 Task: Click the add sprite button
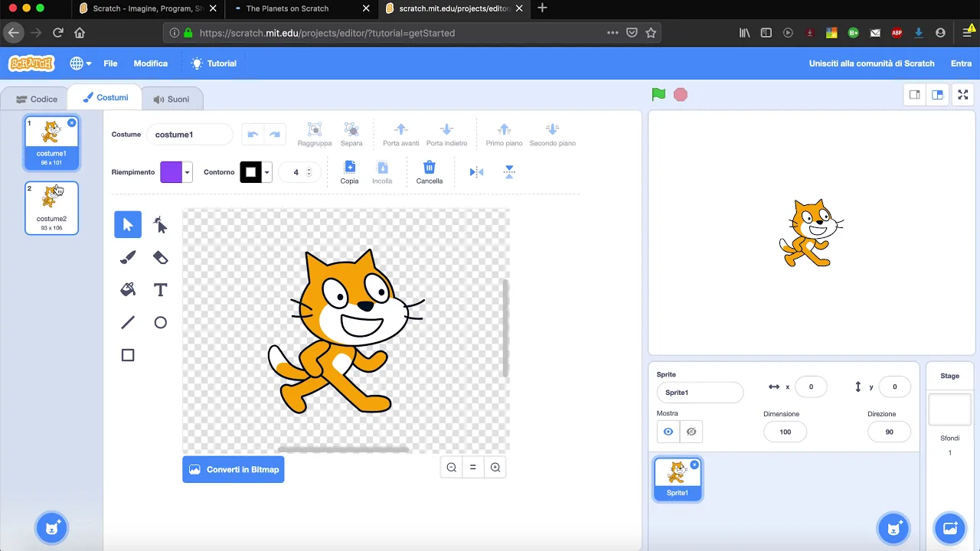(x=893, y=528)
